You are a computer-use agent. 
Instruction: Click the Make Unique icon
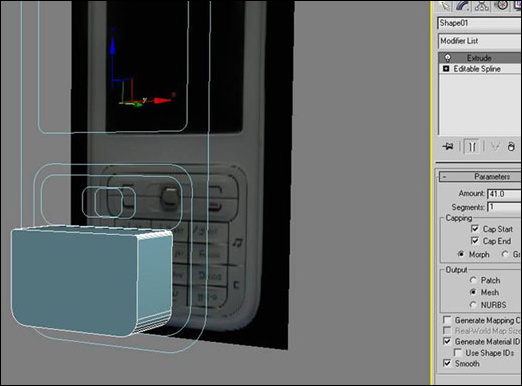(495, 147)
